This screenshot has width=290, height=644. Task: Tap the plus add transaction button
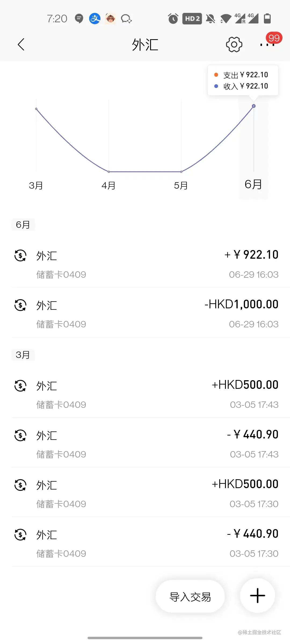point(258,595)
